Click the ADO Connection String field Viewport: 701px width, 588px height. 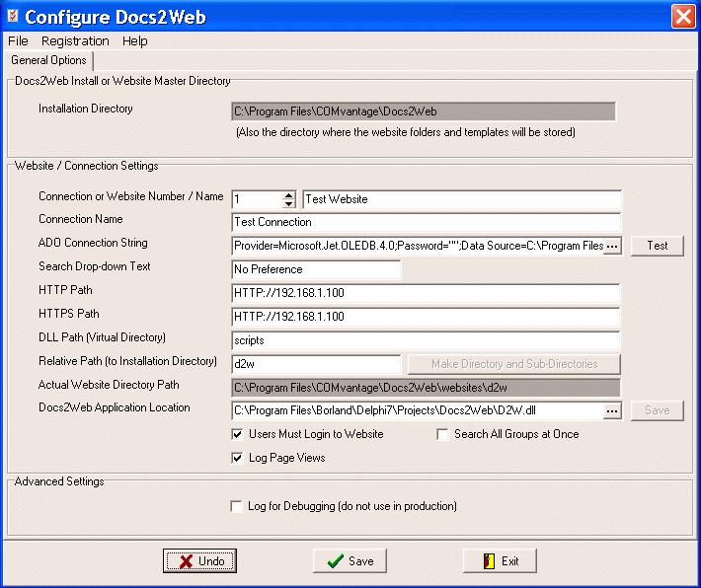[418, 246]
